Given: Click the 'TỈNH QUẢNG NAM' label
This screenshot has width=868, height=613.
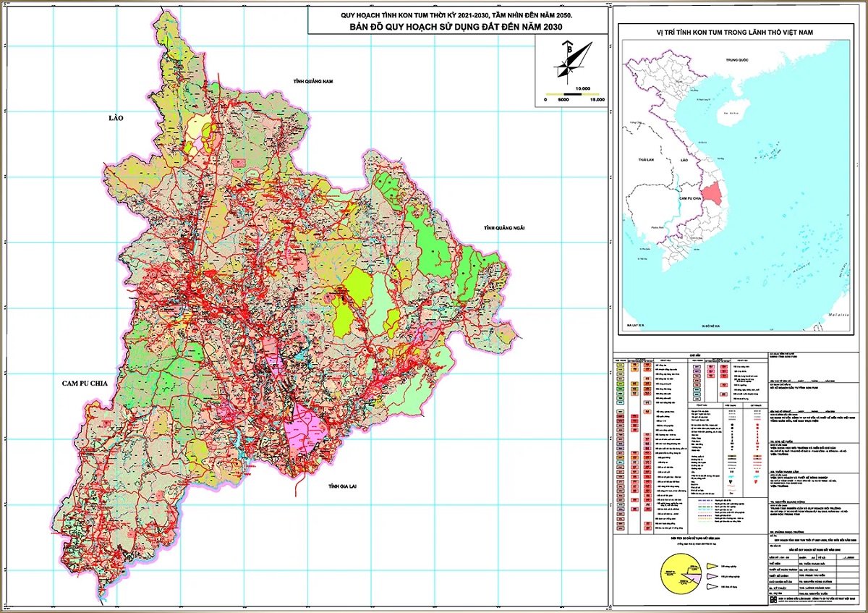Looking at the screenshot, I should (312, 83).
